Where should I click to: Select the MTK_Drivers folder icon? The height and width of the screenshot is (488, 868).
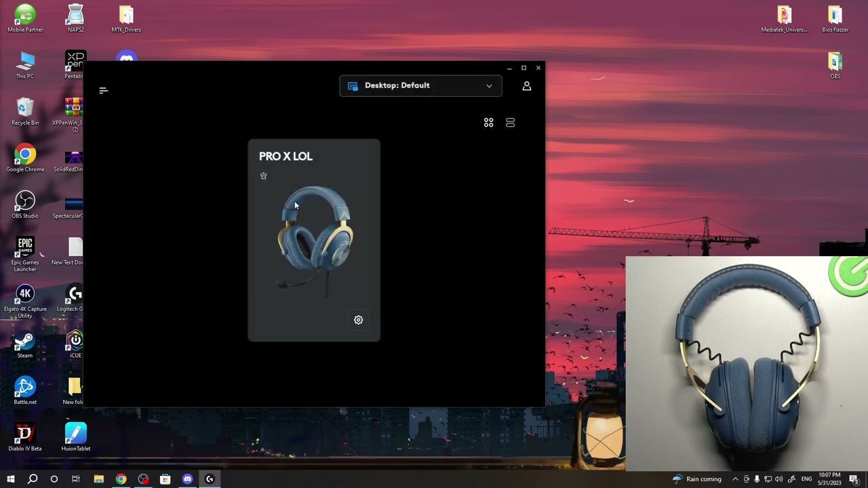(126, 19)
